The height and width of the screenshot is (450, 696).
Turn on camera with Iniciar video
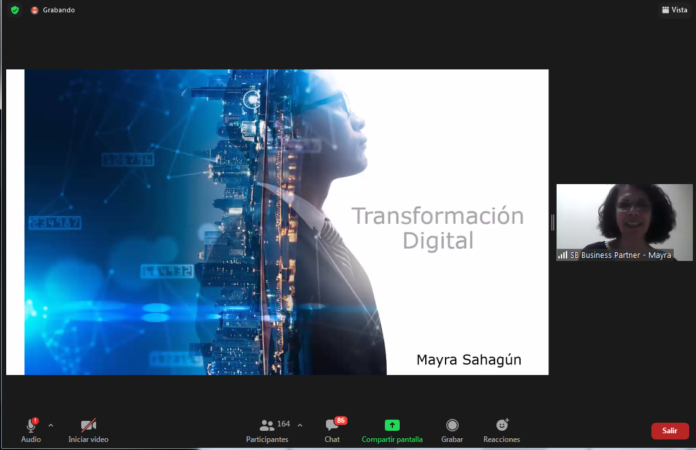[x=88, y=426]
